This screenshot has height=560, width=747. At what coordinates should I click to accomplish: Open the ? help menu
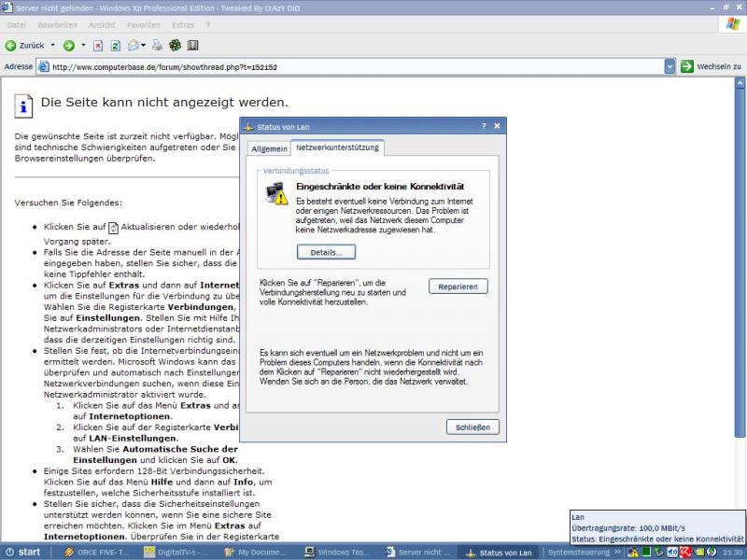pyautogui.click(x=207, y=25)
